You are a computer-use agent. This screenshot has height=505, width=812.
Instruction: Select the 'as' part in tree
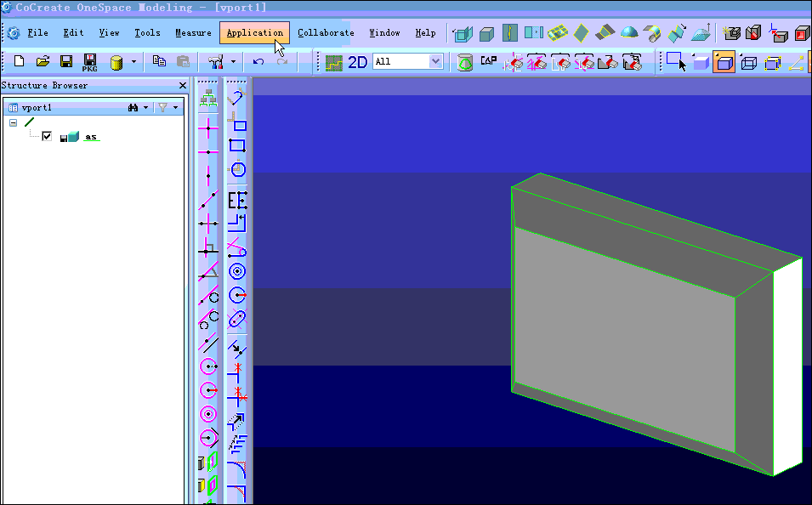[x=91, y=137]
